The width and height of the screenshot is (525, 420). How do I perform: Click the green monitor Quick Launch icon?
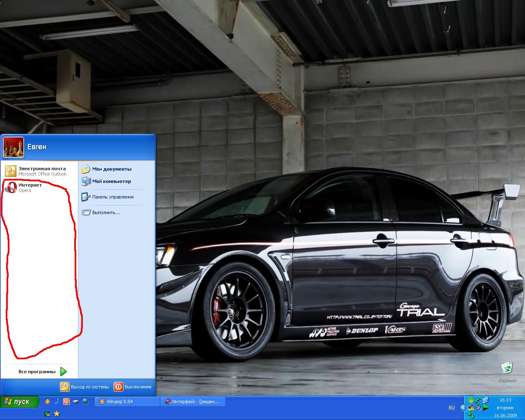[x=48, y=414]
